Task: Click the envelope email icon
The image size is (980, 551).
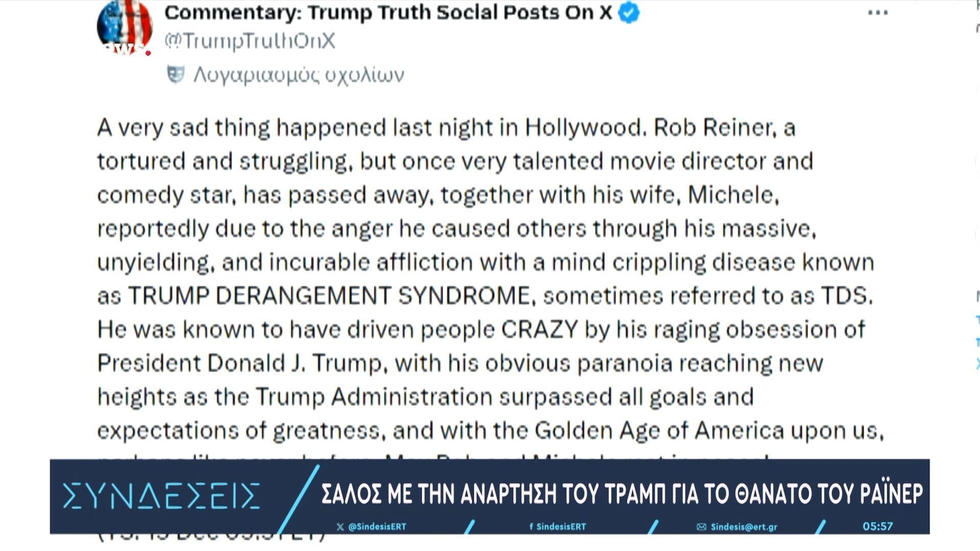Action: click(x=701, y=527)
